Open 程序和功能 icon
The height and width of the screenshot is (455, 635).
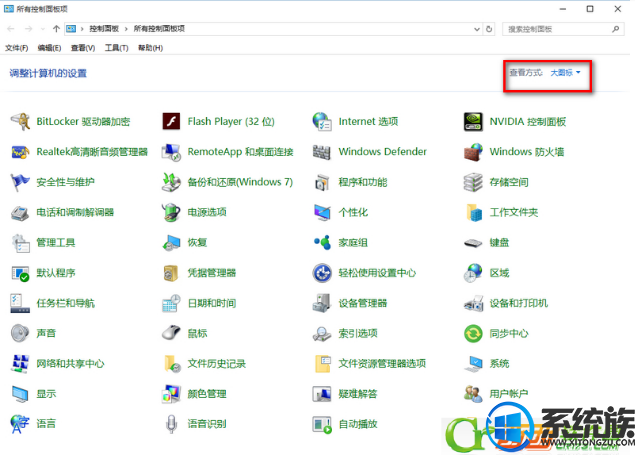pos(322,182)
